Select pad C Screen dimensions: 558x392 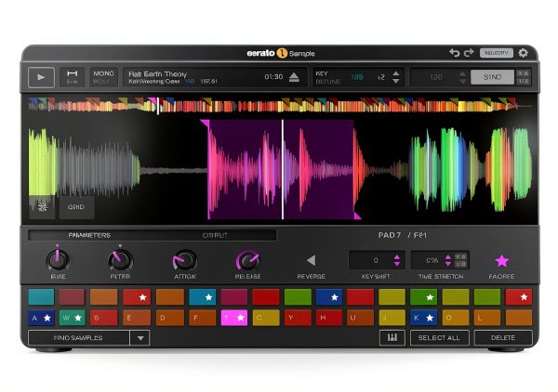(266, 318)
